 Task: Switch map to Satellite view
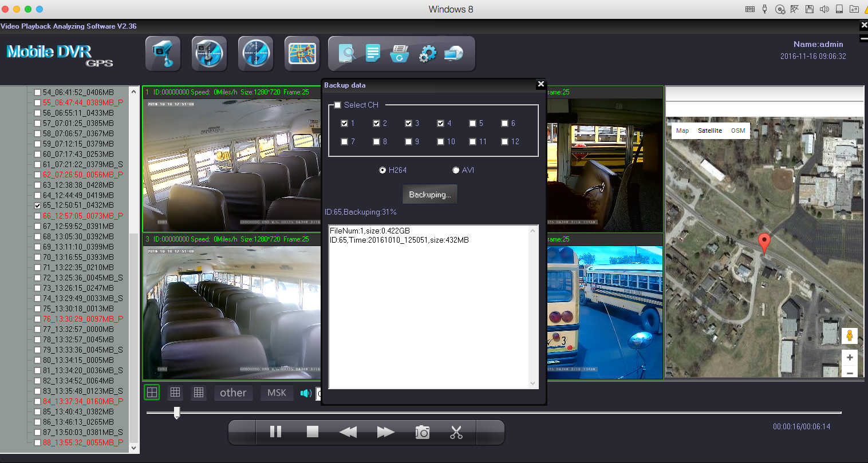click(x=709, y=130)
